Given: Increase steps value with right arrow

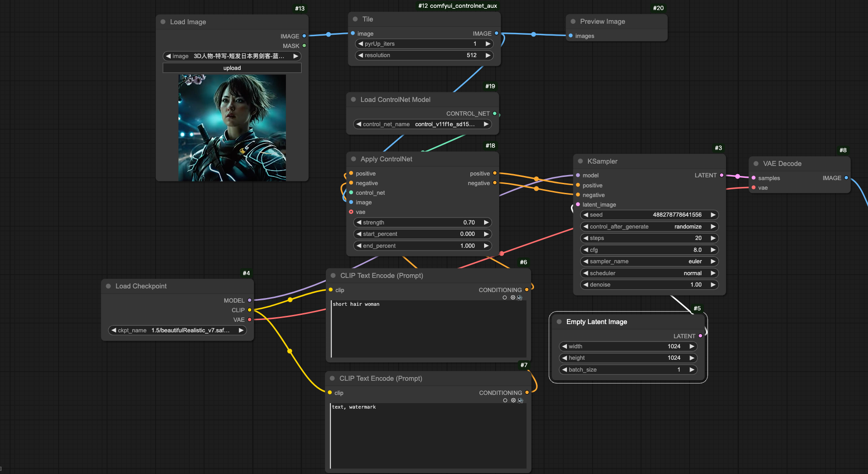Looking at the screenshot, I should 712,238.
